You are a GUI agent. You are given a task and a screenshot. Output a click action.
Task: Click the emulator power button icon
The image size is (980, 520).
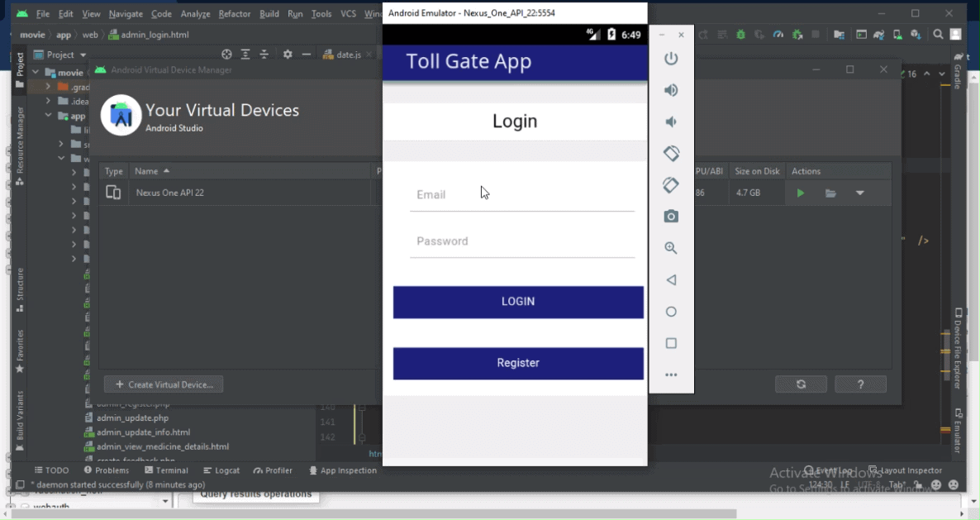671,58
